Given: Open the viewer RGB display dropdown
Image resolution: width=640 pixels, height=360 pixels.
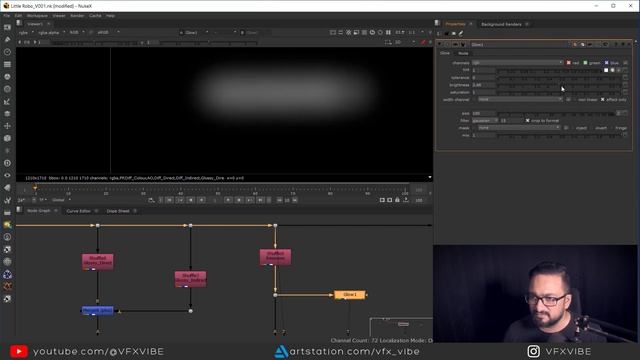Looking at the screenshot, I should 76,32.
